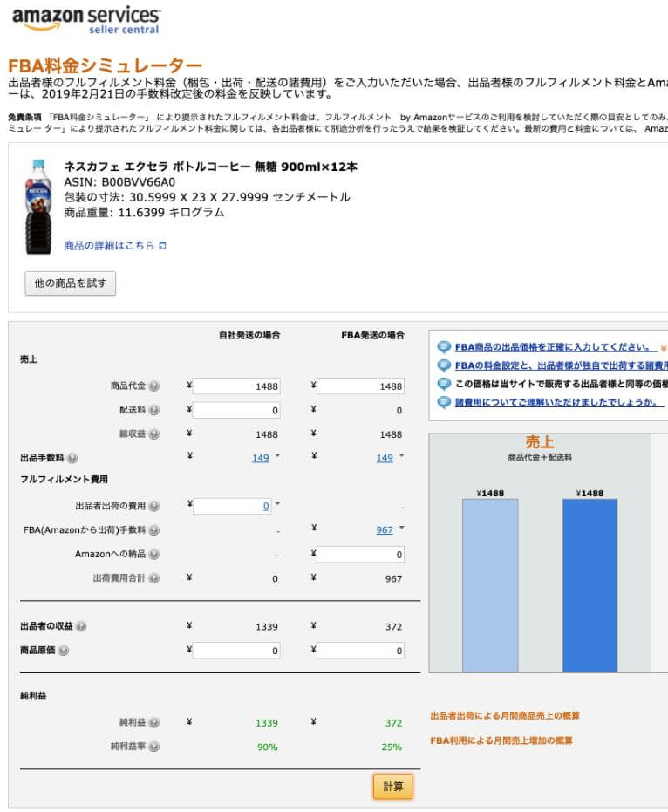
Task: Click the help icon next to 商品代金
Action: click(153, 386)
